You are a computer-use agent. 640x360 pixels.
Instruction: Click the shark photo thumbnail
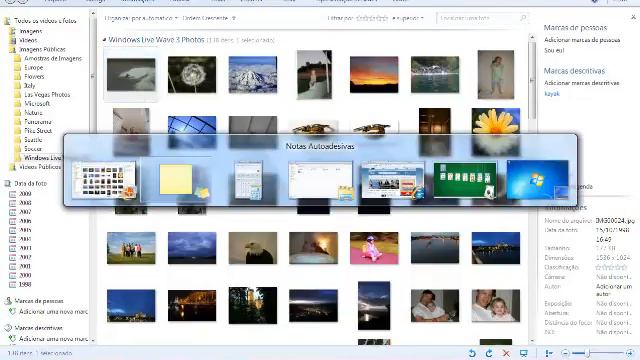pos(131,74)
